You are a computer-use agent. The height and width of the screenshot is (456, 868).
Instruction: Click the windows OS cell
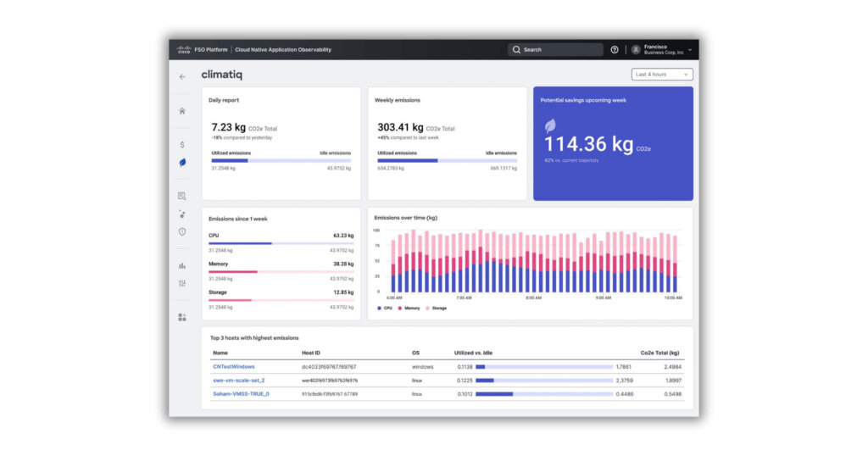pyautogui.click(x=422, y=367)
